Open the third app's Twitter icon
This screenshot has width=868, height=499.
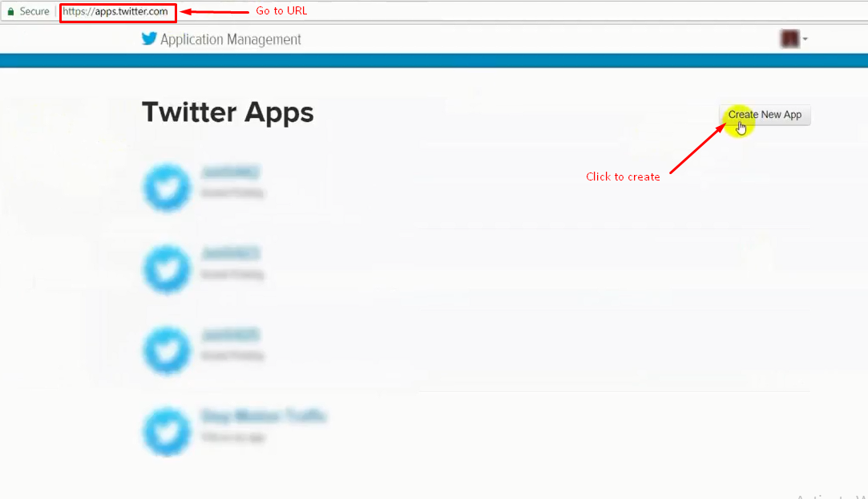(x=167, y=350)
